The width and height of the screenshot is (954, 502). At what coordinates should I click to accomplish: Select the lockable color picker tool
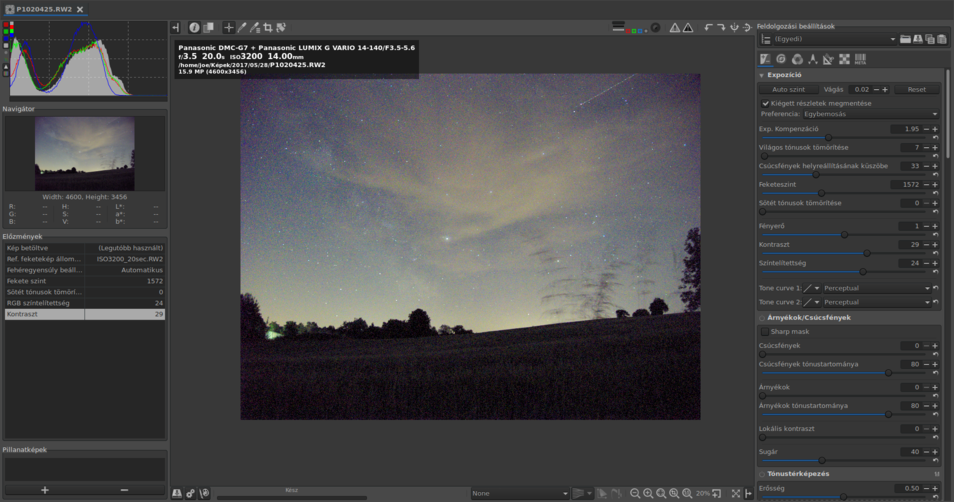[255, 27]
